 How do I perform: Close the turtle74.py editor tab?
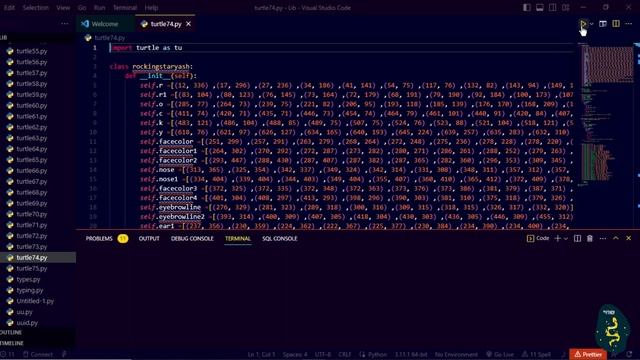click(x=189, y=24)
